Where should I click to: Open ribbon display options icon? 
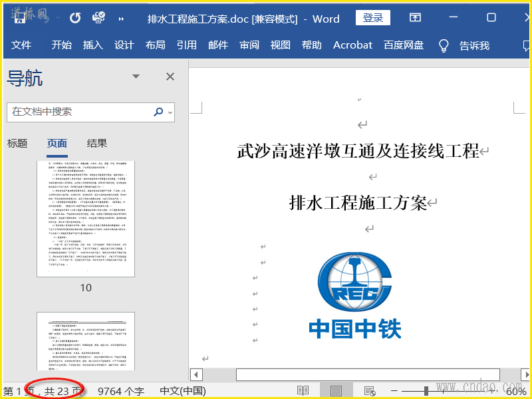coord(415,17)
